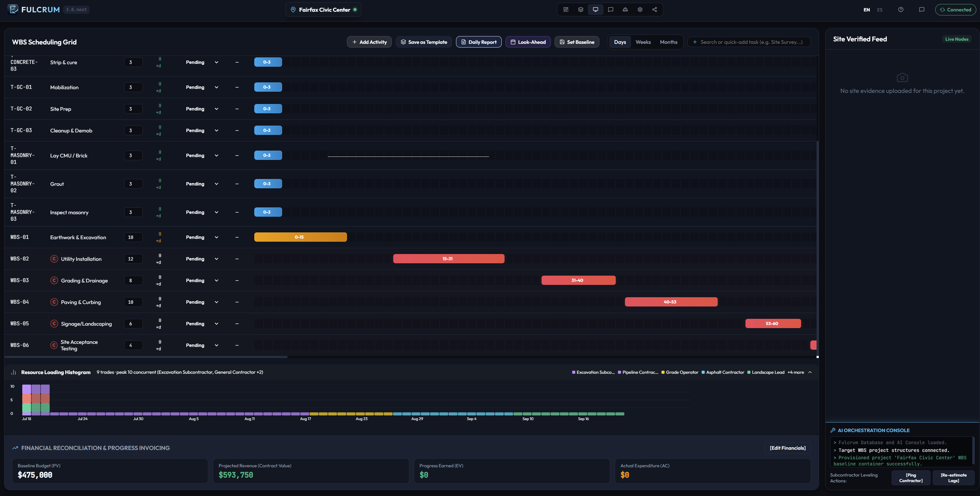Click the critical path icon on Grading & Drainage
Screen dimensions: 980x496
(x=54, y=281)
